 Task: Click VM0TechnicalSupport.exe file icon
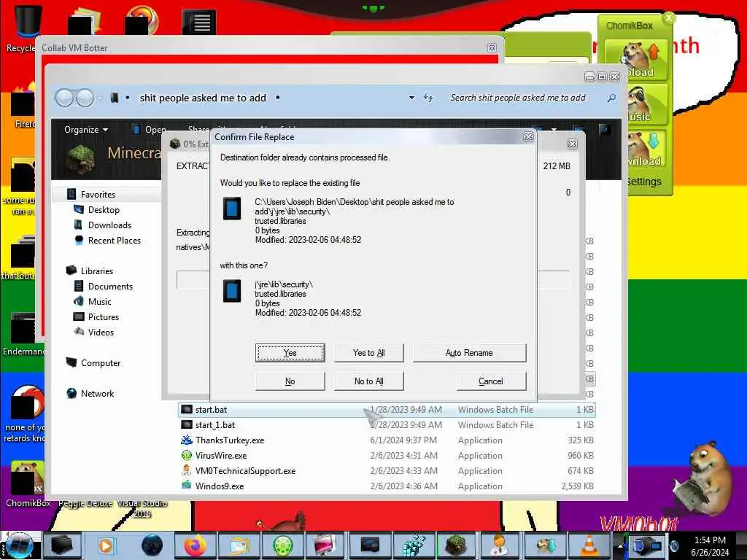tap(187, 470)
